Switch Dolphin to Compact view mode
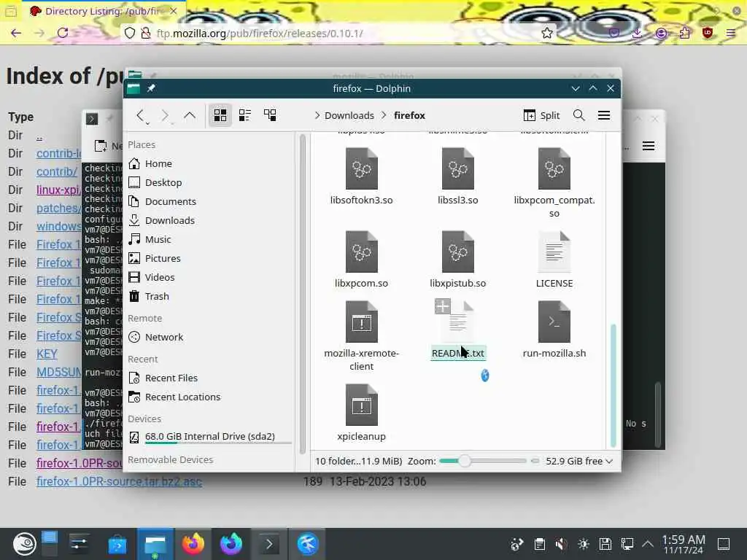This screenshot has width=747, height=560. coord(245,115)
